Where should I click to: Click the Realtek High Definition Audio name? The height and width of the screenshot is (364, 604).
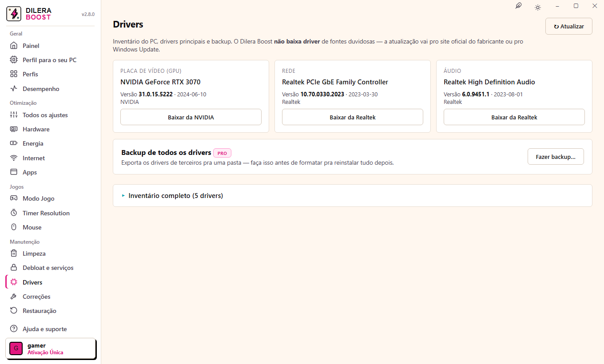(x=489, y=82)
